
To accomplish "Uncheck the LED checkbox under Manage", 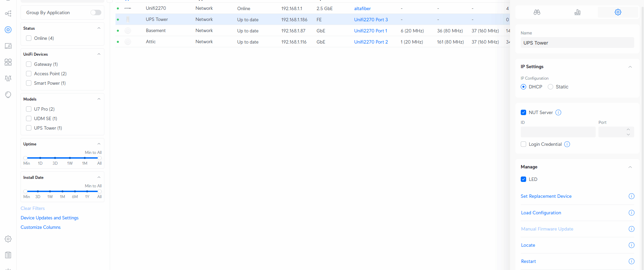I will (523, 179).
